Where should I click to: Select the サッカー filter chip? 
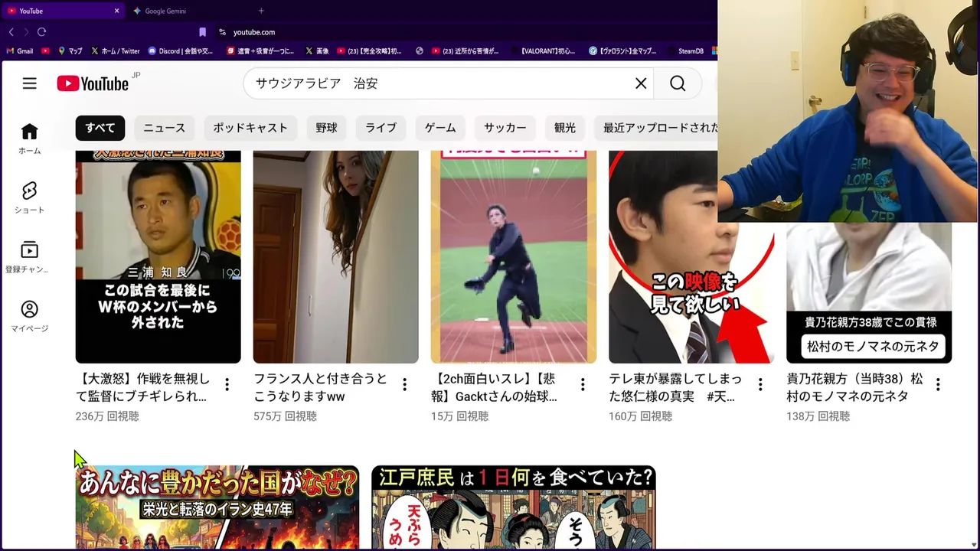[505, 128]
